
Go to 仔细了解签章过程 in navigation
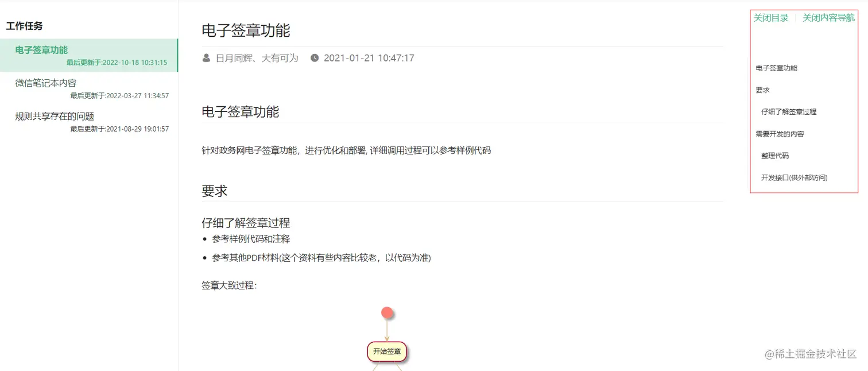pos(789,112)
